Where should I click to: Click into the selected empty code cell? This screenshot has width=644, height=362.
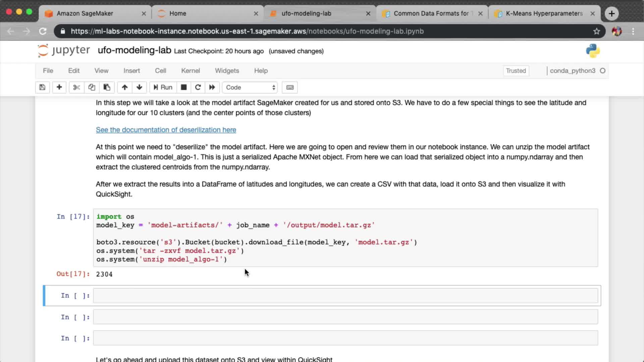[x=345, y=296]
